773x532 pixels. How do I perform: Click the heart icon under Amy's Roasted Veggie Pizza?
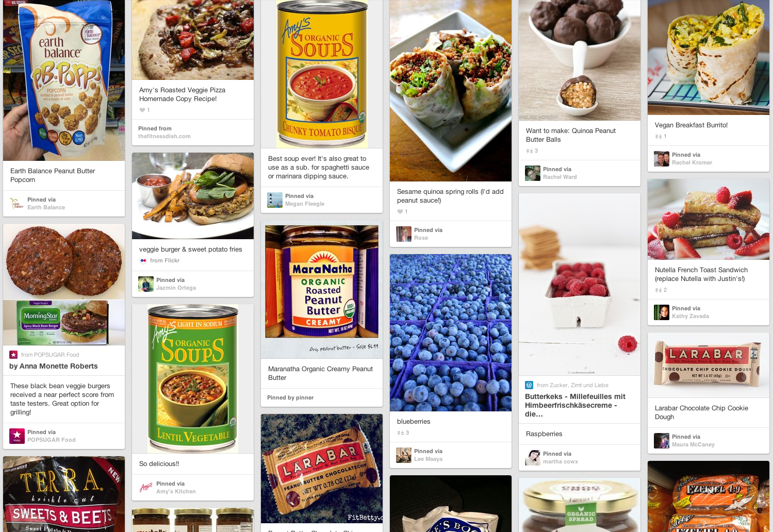[142, 110]
